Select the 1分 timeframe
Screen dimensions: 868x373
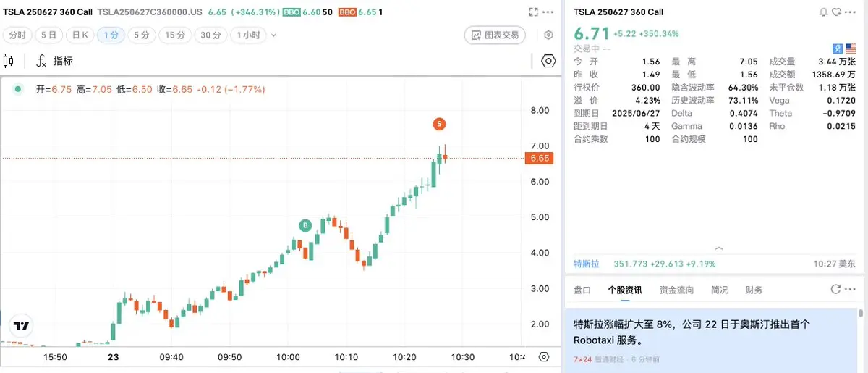(x=111, y=35)
